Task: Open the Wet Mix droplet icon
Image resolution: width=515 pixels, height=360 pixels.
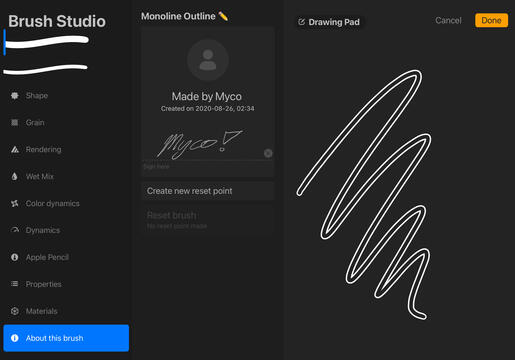Action: point(14,176)
